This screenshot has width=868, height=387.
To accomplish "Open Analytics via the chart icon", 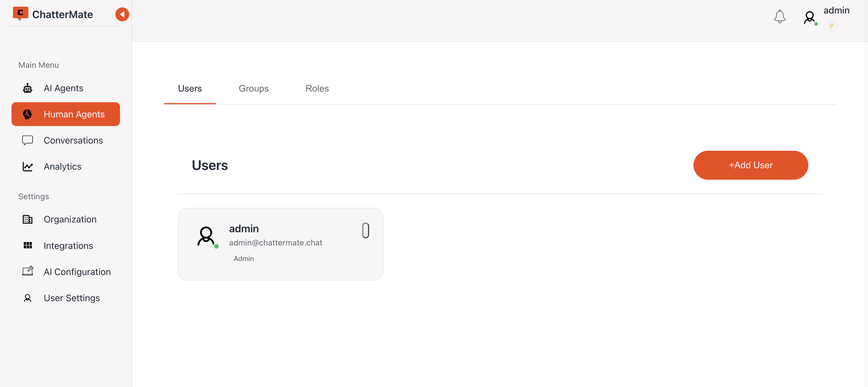I will coord(27,166).
